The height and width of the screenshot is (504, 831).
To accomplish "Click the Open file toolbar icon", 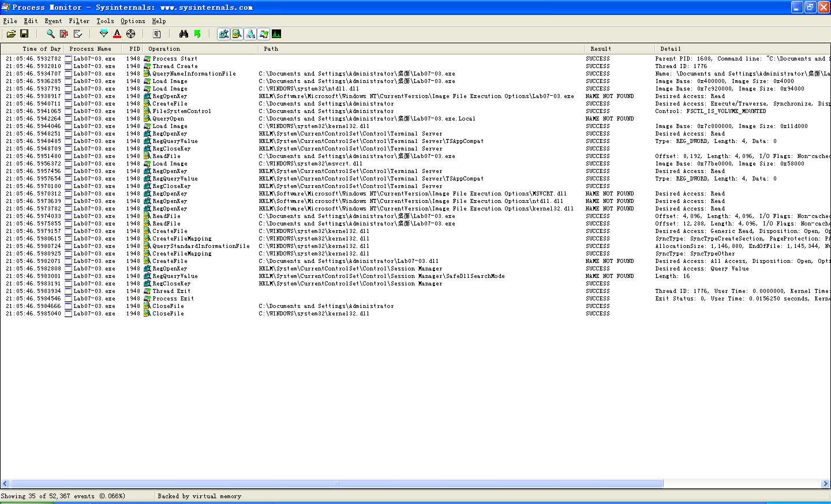I will pos(11,34).
